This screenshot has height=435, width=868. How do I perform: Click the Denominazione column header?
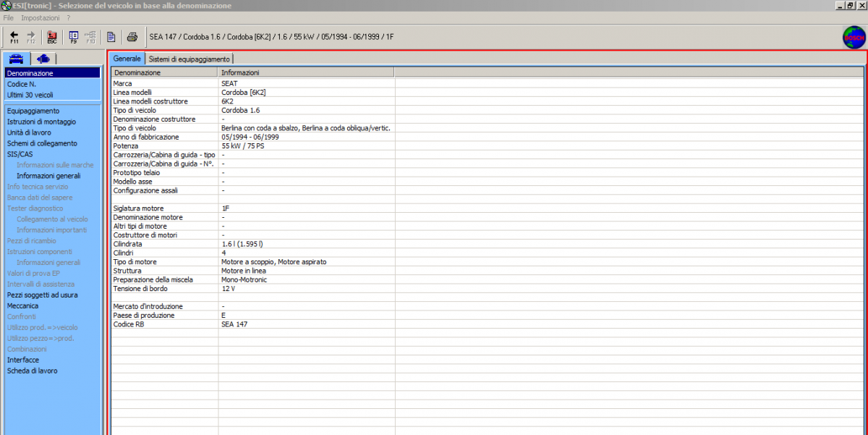click(x=164, y=72)
